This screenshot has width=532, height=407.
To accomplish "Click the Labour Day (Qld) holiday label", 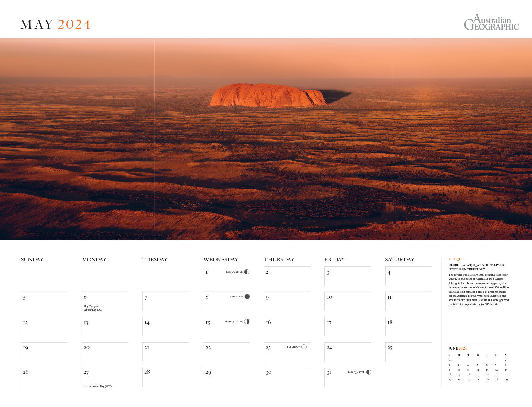I will 93,310.
